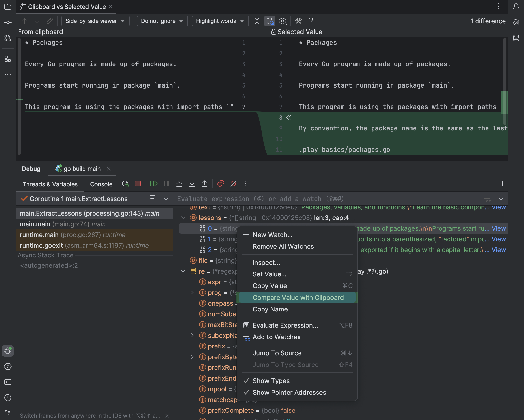Open the Services tool window
The height and width of the screenshot is (420, 524).
coord(8,366)
